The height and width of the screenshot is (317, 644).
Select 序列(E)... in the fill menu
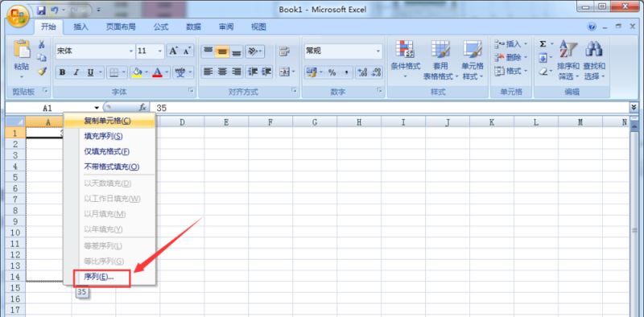pyautogui.click(x=99, y=277)
